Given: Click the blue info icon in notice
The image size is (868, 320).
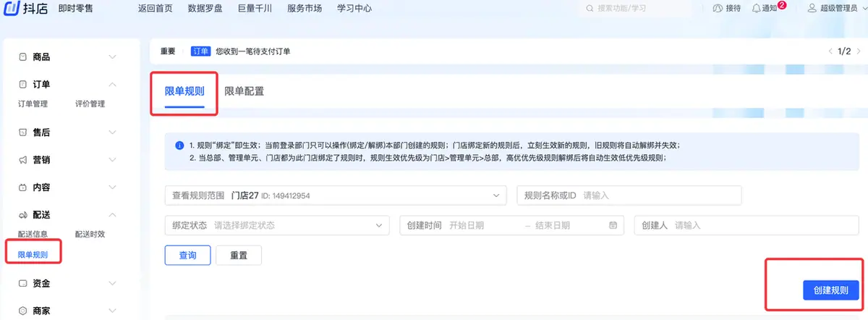Looking at the screenshot, I should pos(179,145).
